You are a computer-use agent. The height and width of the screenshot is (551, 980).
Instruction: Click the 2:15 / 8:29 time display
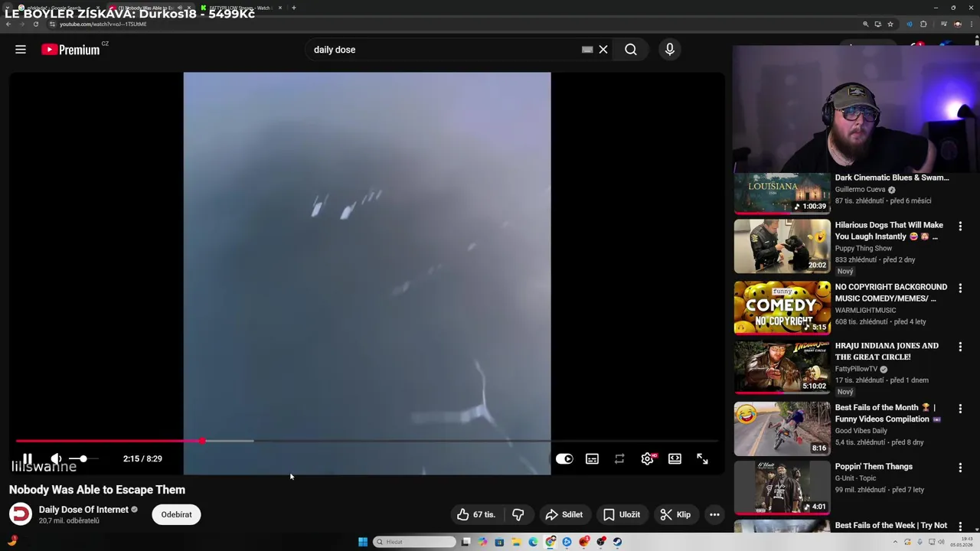point(142,458)
